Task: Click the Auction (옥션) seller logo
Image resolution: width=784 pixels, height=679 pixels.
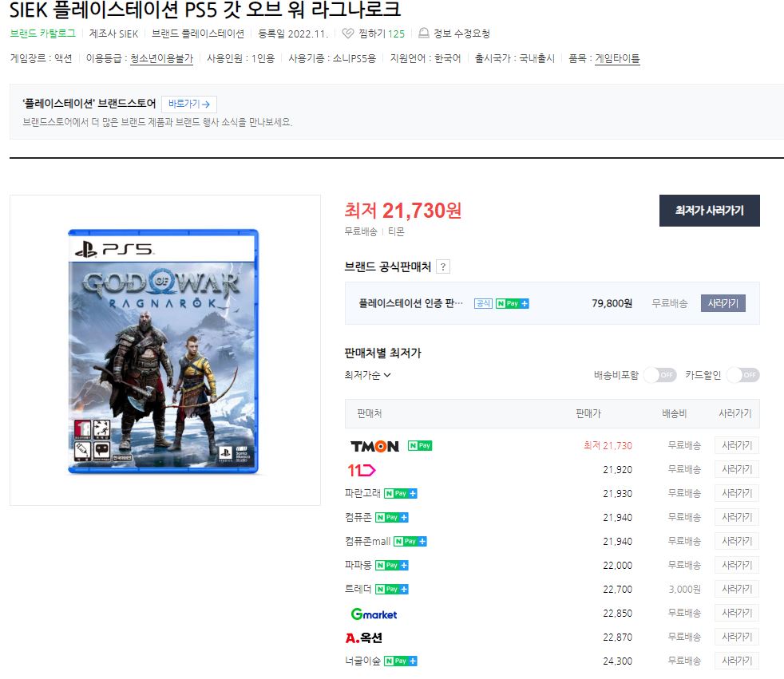Action: tap(363, 638)
